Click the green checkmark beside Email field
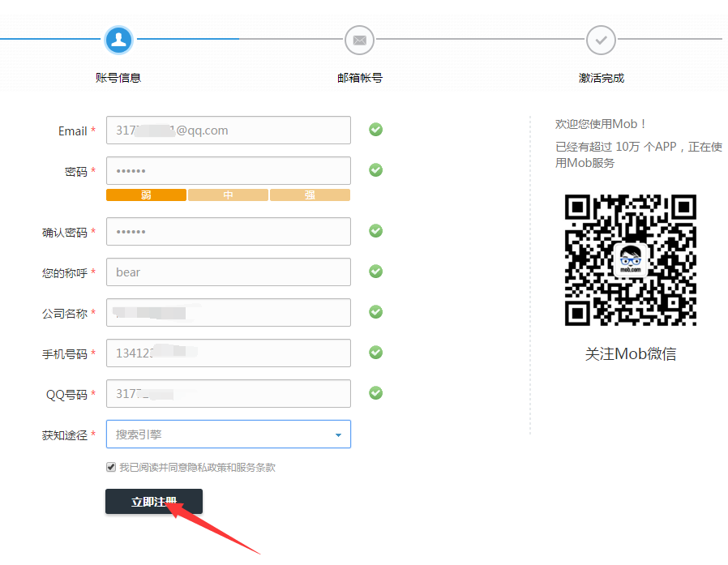 (375, 130)
